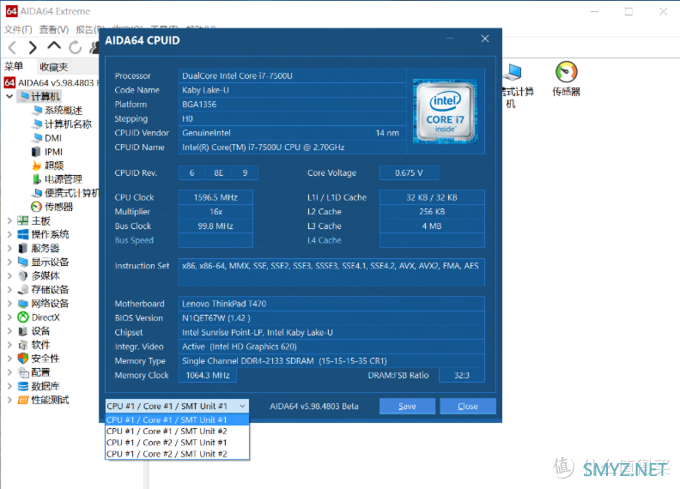Screen dimensions: 680x489
Task: Select 超频 overclock tree item
Action: click(x=54, y=165)
